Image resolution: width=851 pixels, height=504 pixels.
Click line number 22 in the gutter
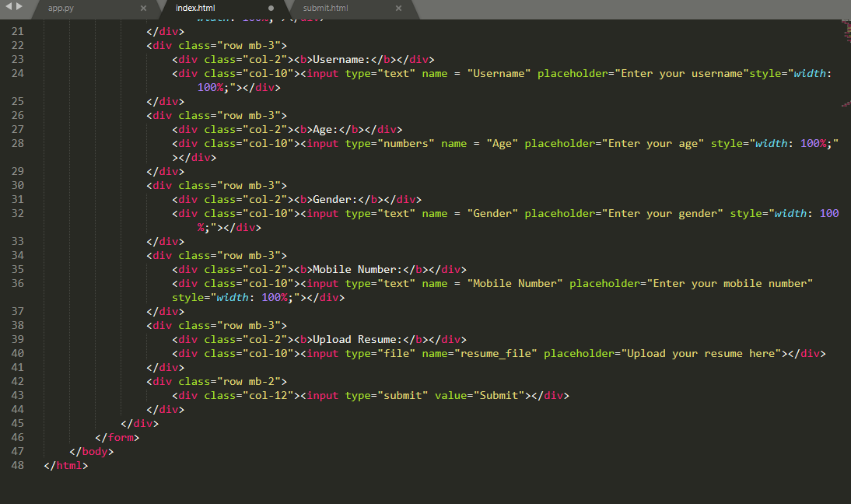pyautogui.click(x=17, y=45)
